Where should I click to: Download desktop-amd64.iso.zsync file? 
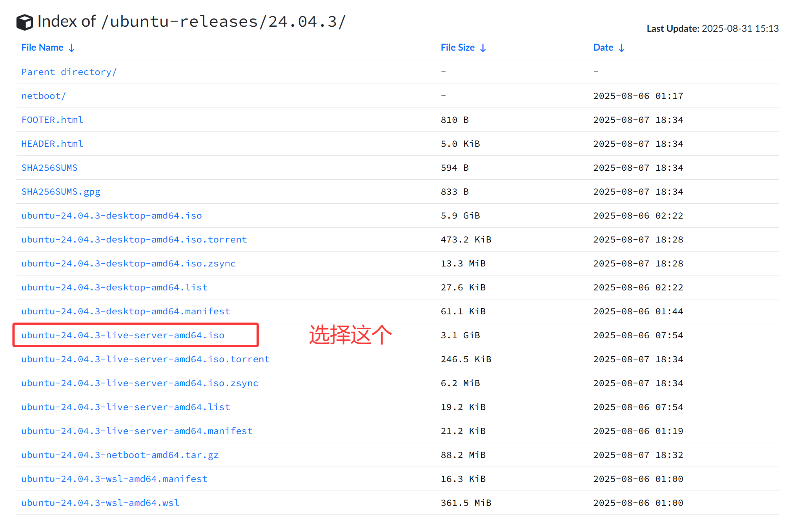[128, 263]
